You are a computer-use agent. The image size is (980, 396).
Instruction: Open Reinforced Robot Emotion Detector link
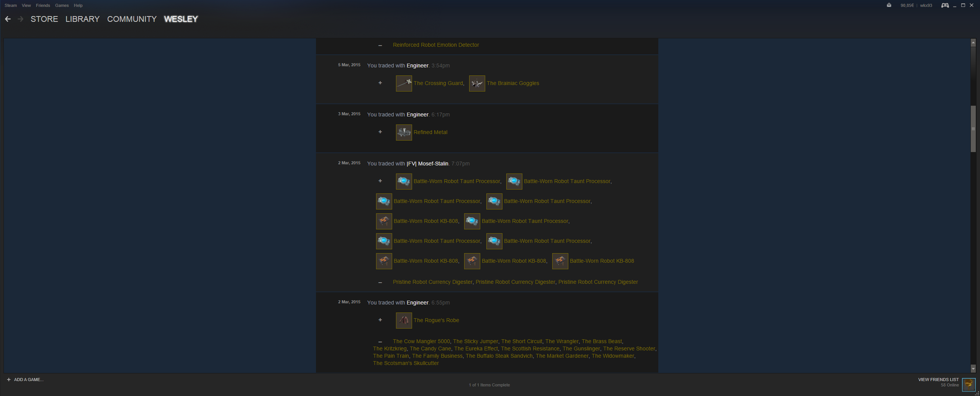click(x=436, y=45)
